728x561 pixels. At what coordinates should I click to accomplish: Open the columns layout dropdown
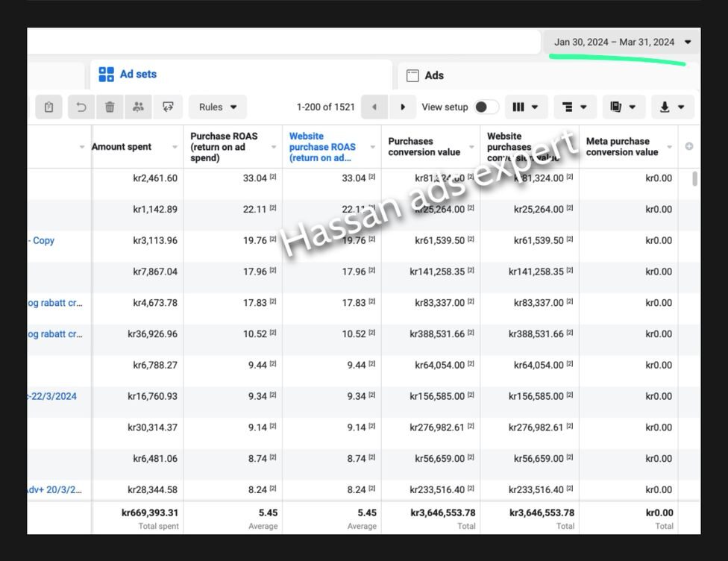click(526, 107)
